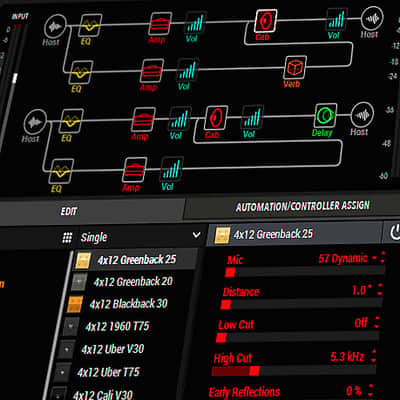Select the Cab block in the third row
The image size is (400, 400).
(216, 117)
